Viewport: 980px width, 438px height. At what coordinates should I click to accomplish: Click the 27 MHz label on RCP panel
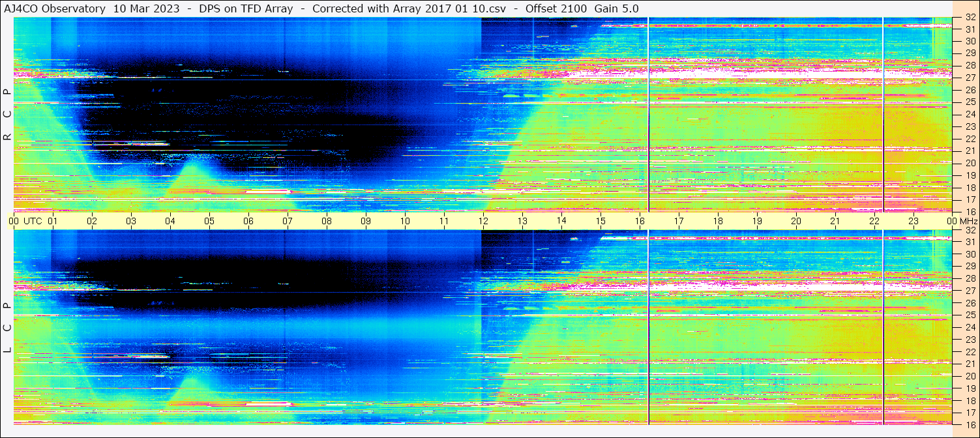(x=970, y=78)
